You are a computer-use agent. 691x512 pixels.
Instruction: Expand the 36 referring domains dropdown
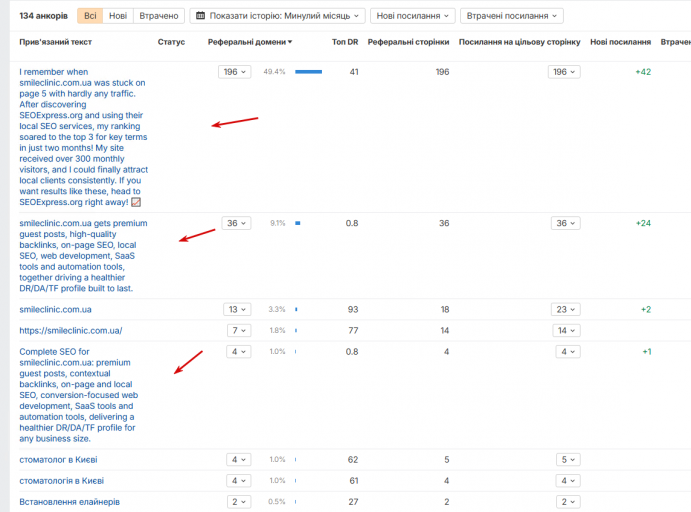pos(236,223)
